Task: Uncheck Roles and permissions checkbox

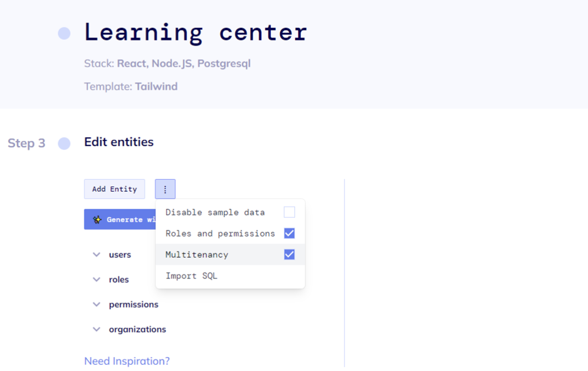Action: pyautogui.click(x=289, y=233)
